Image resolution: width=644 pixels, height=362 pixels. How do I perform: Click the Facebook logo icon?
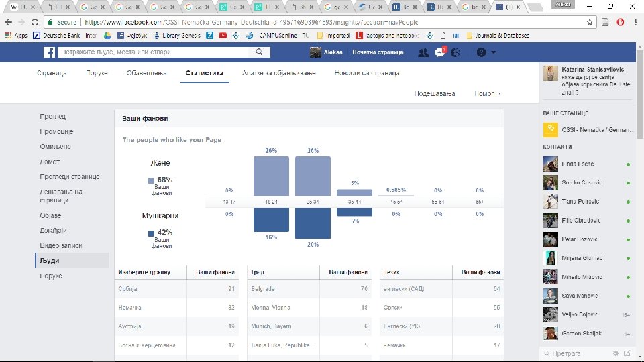49,52
